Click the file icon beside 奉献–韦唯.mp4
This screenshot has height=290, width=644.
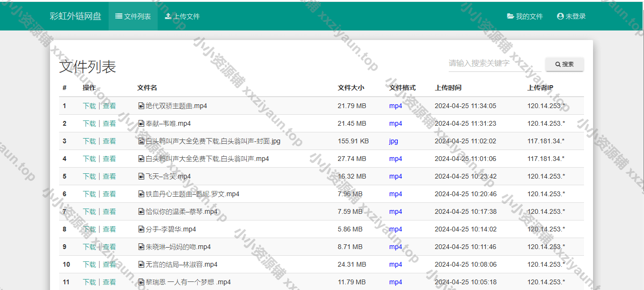pyautogui.click(x=141, y=123)
